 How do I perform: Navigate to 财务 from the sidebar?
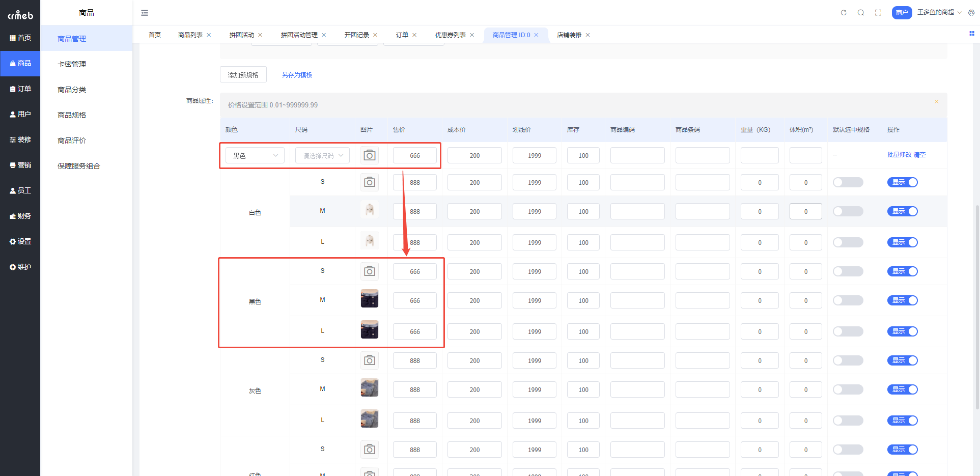(20, 216)
